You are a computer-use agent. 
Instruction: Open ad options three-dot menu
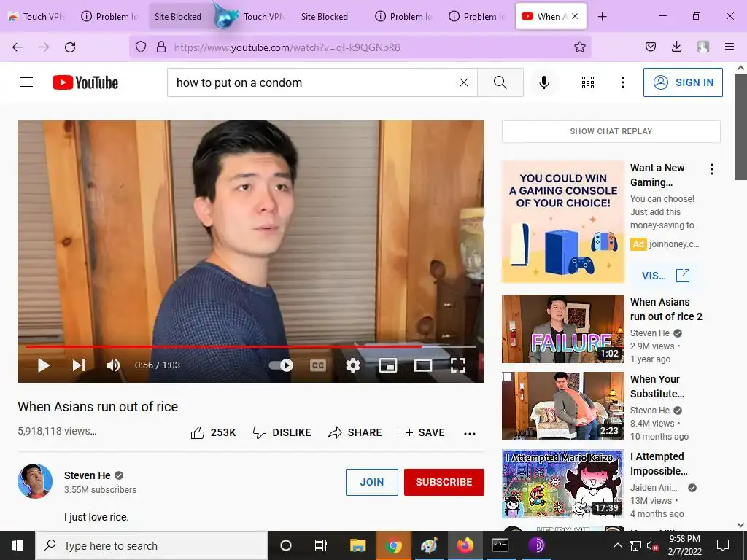pyautogui.click(x=712, y=169)
